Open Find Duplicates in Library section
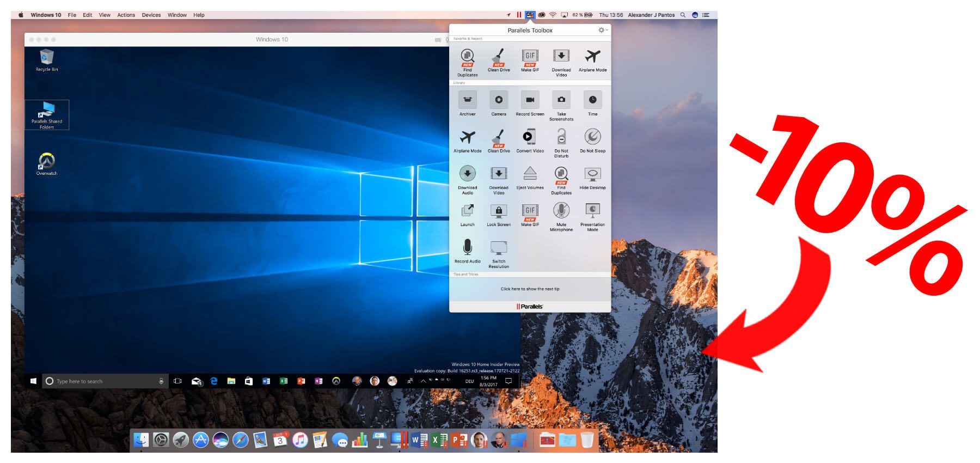 (561, 180)
